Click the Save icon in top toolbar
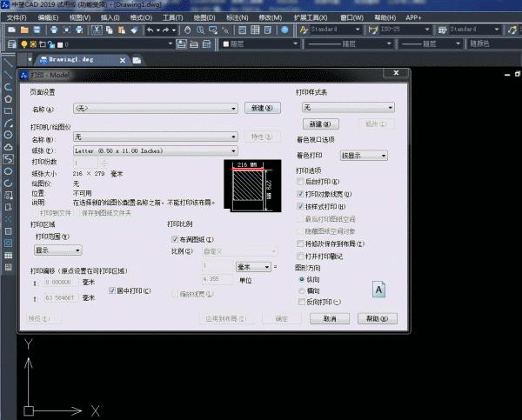The image size is (522, 420). tap(39, 30)
